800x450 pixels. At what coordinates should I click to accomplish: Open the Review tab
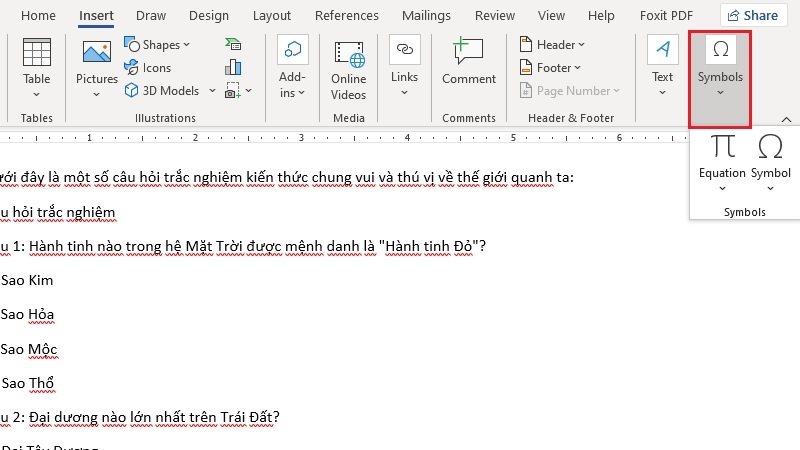point(494,16)
